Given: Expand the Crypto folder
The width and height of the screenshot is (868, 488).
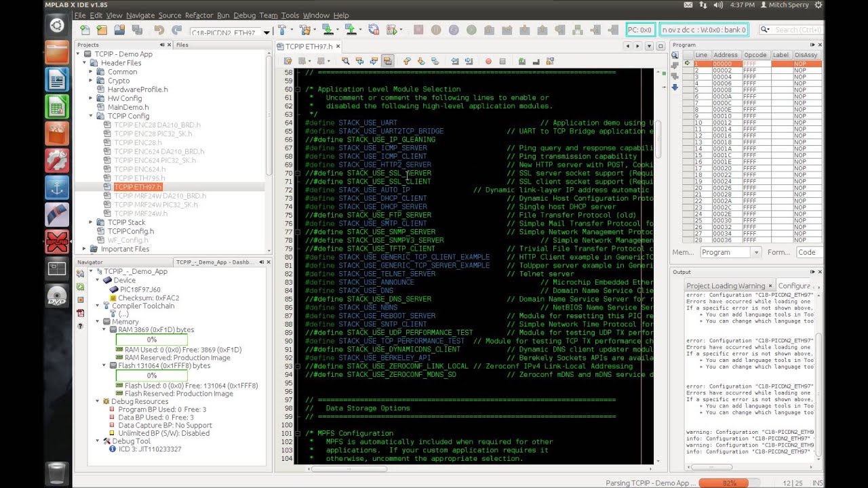Looking at the screenshot, I should point(91,80).
